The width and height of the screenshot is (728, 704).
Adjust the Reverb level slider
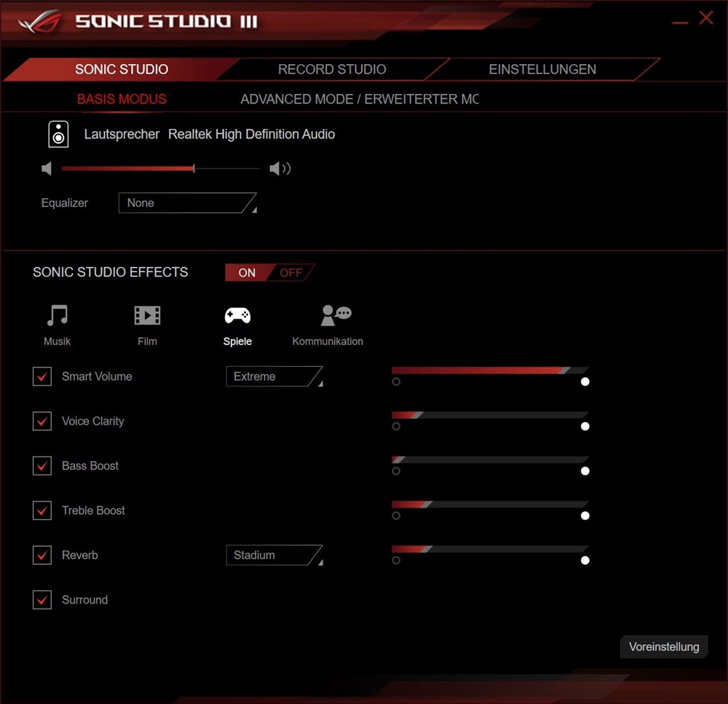pyautogui.click(x=490, y=549)
